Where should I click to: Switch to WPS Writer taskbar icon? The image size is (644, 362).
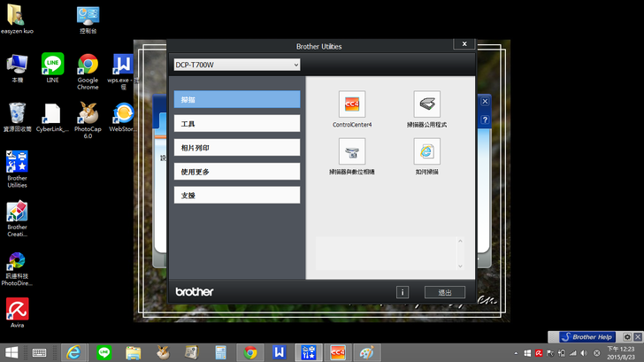(x=280, y=352)
